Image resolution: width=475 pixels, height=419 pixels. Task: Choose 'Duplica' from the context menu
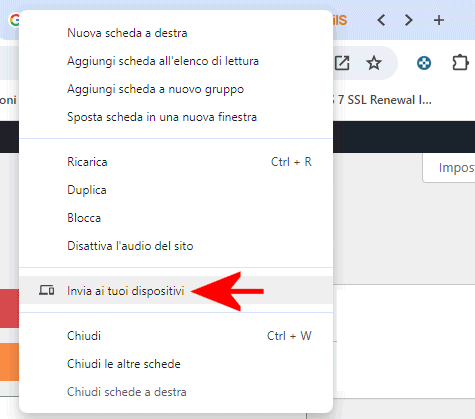[176, 190]
